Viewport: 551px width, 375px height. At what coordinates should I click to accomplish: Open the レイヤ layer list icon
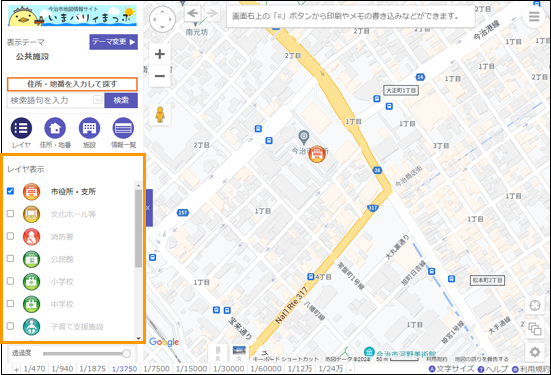21,128
